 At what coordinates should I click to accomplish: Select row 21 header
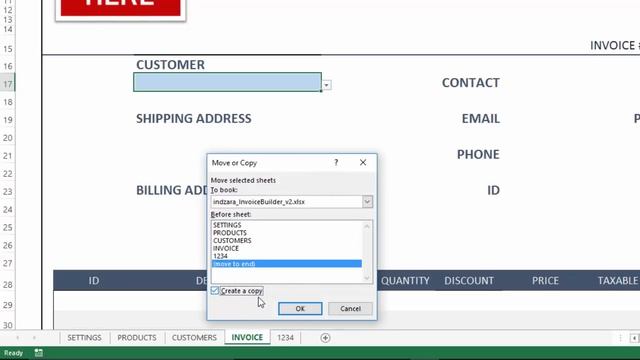7,156
